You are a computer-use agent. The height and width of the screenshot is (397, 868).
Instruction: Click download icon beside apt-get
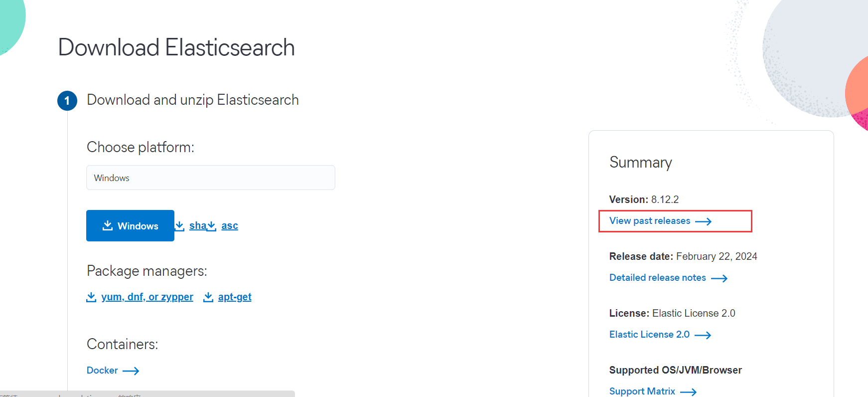pos(208,297)
